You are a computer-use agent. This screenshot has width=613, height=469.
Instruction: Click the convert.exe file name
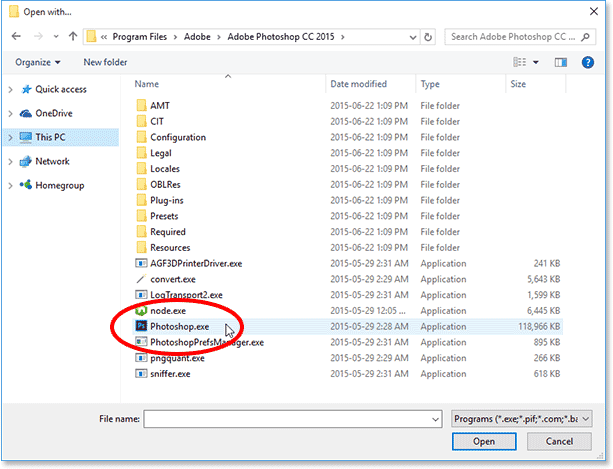pos(173,279)
